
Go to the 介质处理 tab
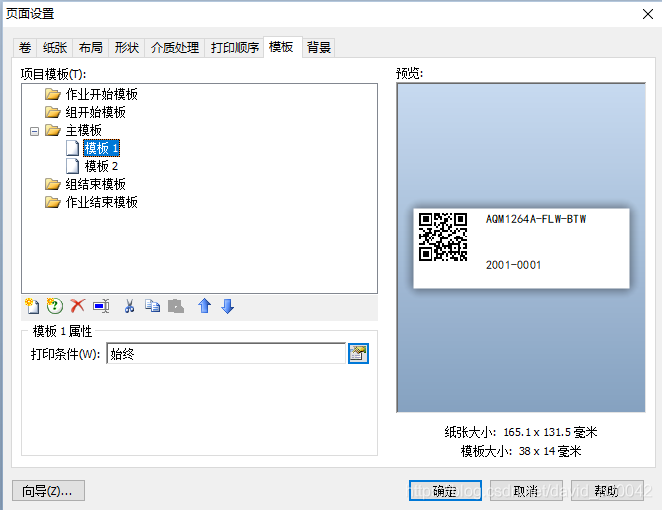tap(175, 47)
